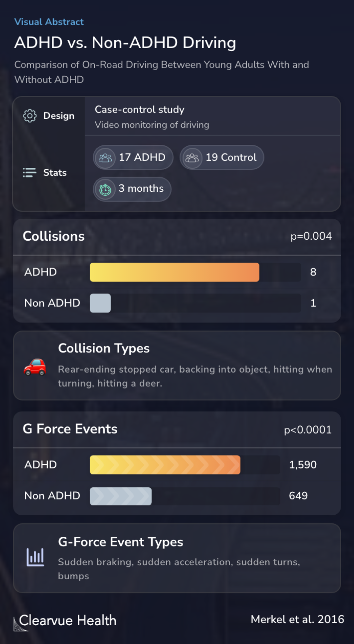Click the Non ADHD G Force bar
The height and width of the screenshot is (644, 354).
pos(121,496)
